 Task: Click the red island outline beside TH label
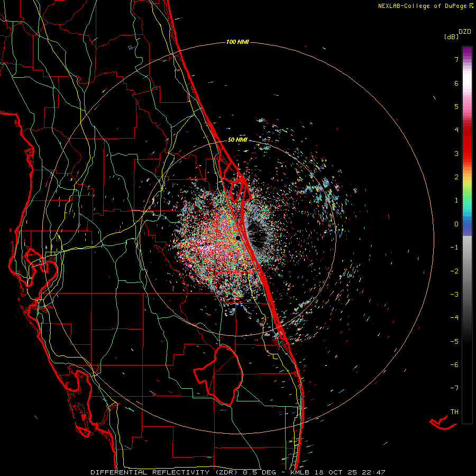point(443,423)
